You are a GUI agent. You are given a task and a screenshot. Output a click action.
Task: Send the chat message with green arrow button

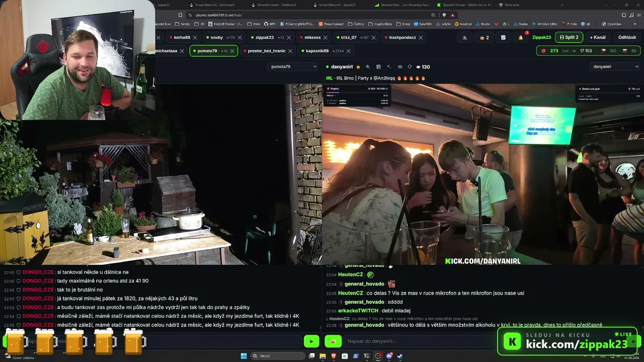tap(311, 341)
